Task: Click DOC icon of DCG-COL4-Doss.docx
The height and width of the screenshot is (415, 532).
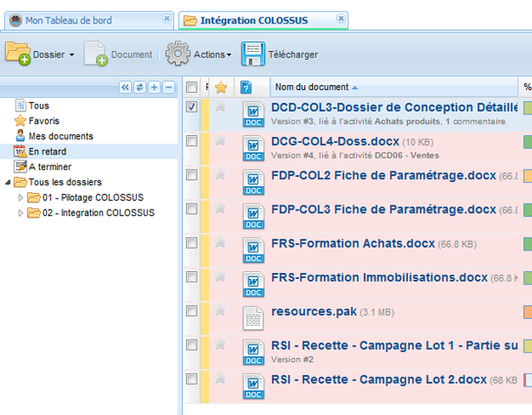Action: (254, 148)
